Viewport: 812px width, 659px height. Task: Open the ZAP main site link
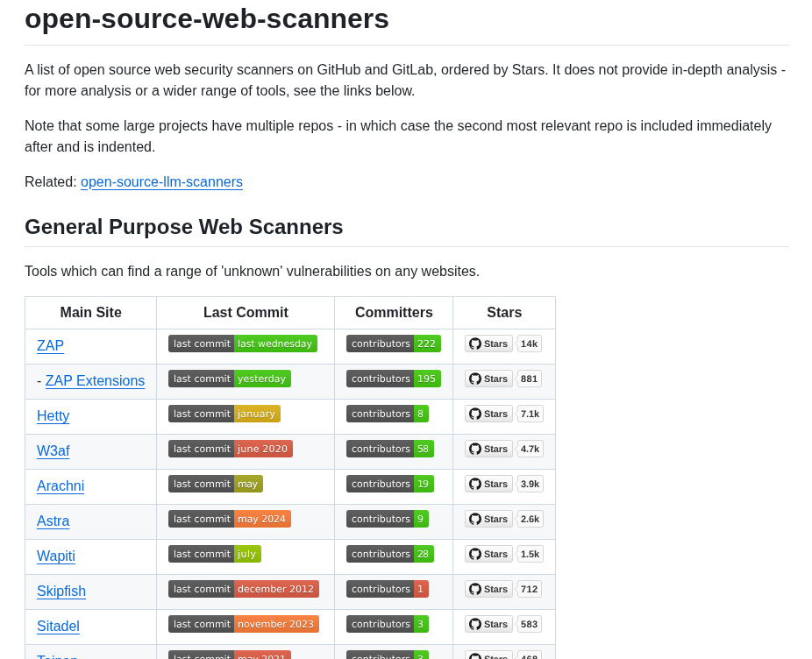(50, 346)
